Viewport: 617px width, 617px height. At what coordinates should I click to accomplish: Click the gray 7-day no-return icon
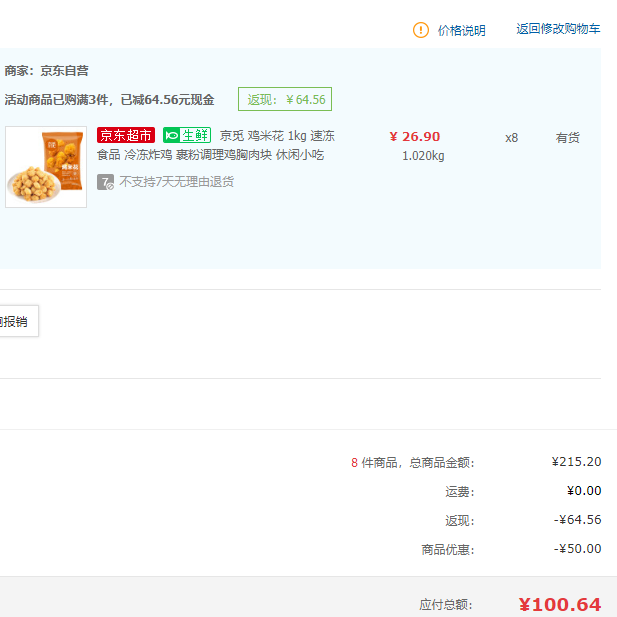tap(105, 182)
